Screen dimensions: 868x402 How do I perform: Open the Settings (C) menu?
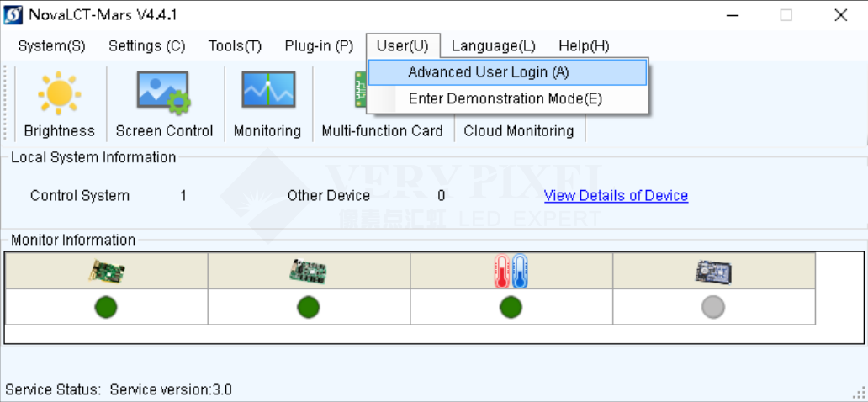(x=146, y=46)
